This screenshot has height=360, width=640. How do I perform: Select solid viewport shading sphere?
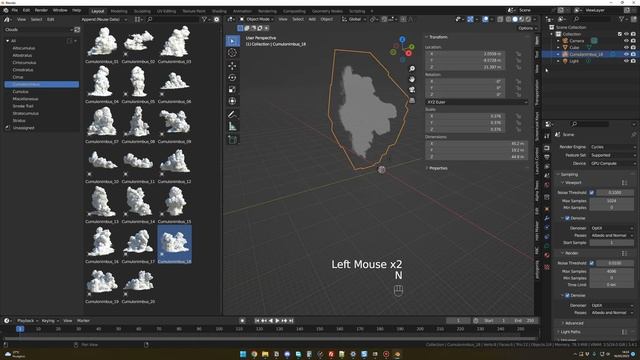(x=515, y=19)
